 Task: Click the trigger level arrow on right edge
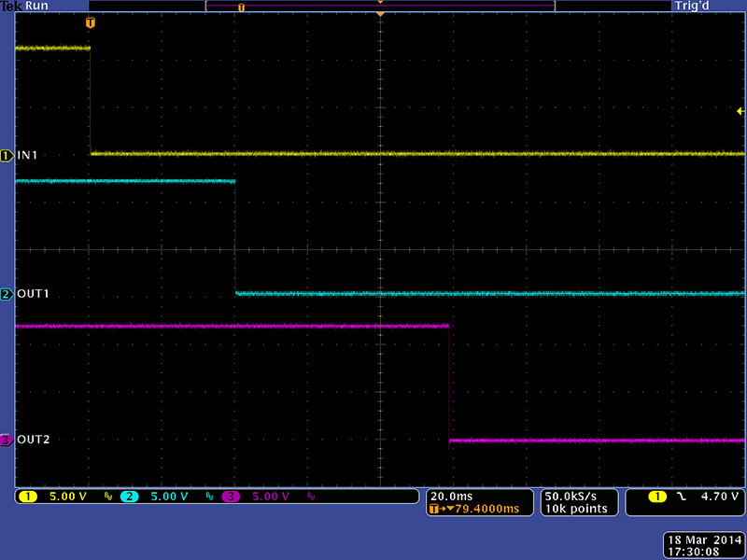(740, 110)
